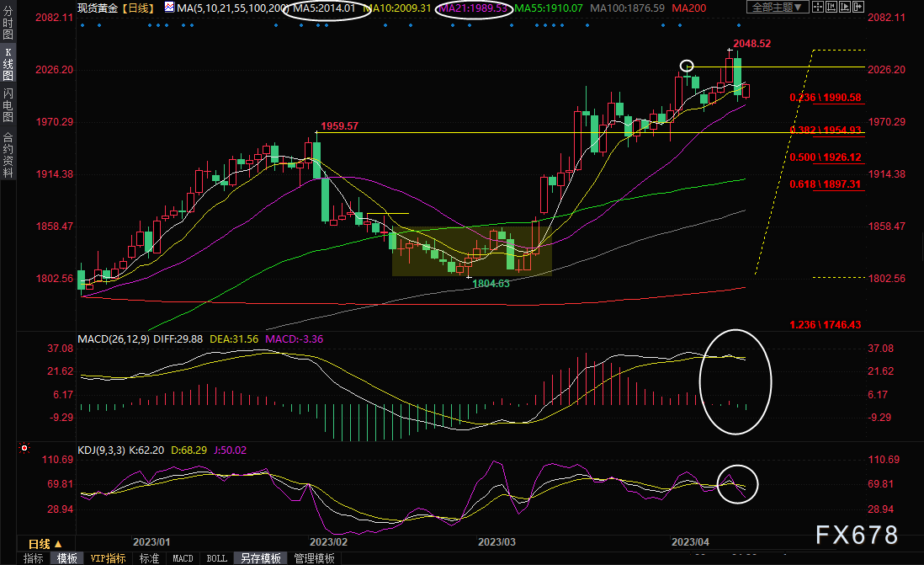
Task: Select the MACD template button
Action: [183, 558]
